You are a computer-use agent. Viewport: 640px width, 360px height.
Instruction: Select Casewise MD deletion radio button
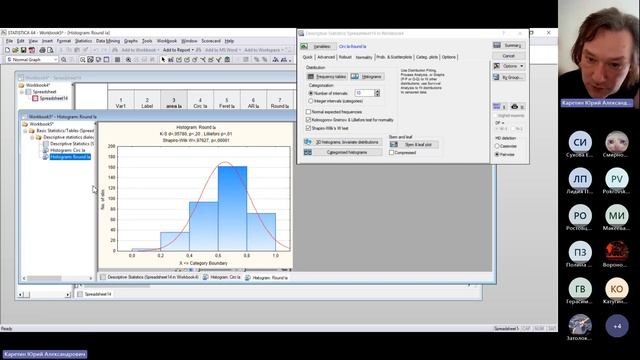pos(497,146)
